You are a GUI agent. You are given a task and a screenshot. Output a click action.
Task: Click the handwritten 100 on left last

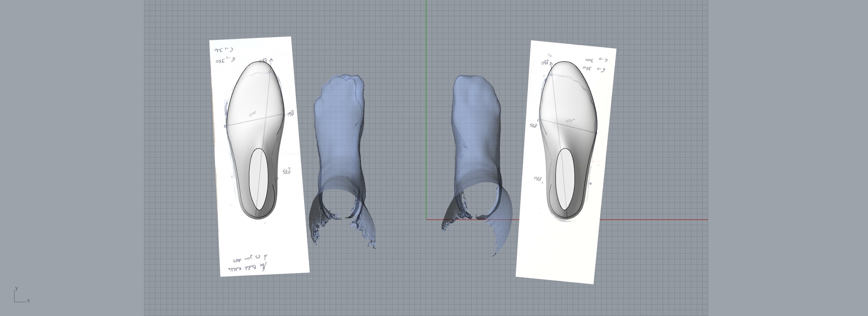point(253,114)
